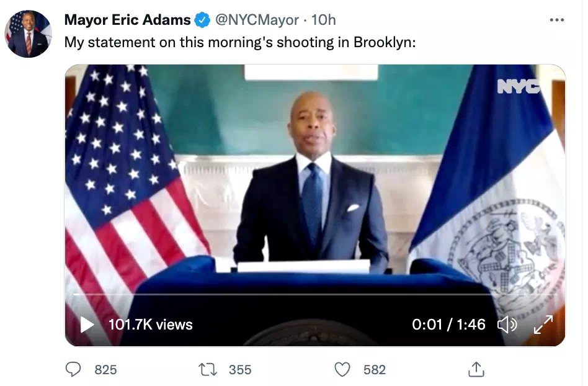Open the @NYCMayor handle link
The height and width of the screenshot is (386, 588).
click(257, 20)
